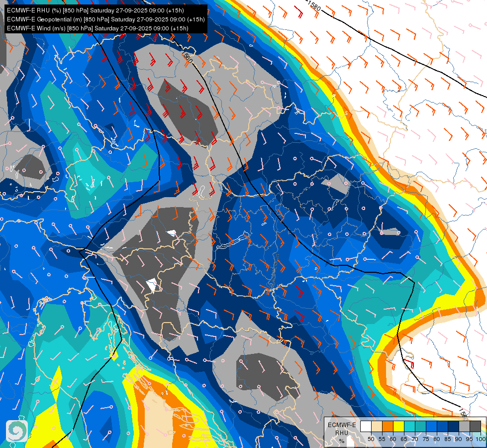Screen dimensions: 487x448
Task: Click the 'ECMWF-E' legend title text
Action: point(342,425)
